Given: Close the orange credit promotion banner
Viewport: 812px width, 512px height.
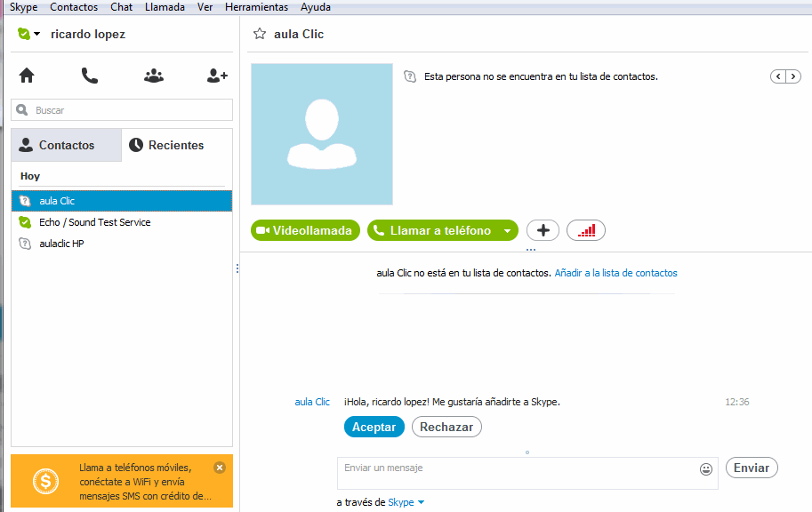Looking at the screenshot, I should pyautogui.click(x=220, y=467).
